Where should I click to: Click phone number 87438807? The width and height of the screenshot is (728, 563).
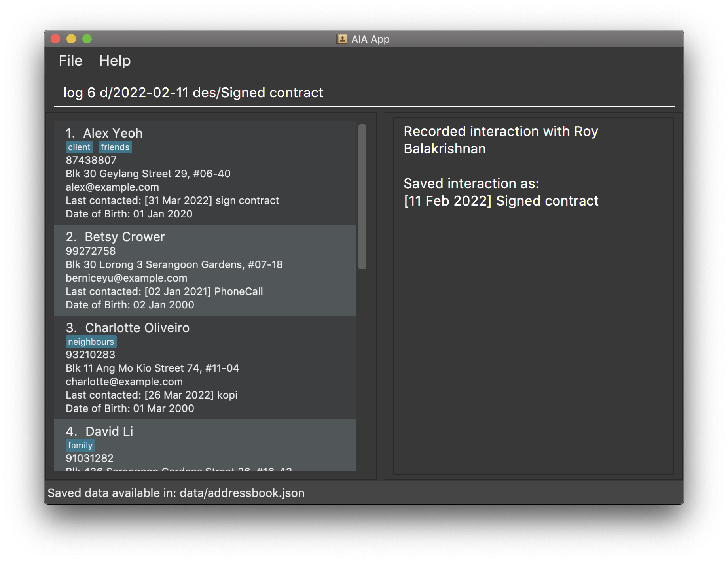click(91, 160)
